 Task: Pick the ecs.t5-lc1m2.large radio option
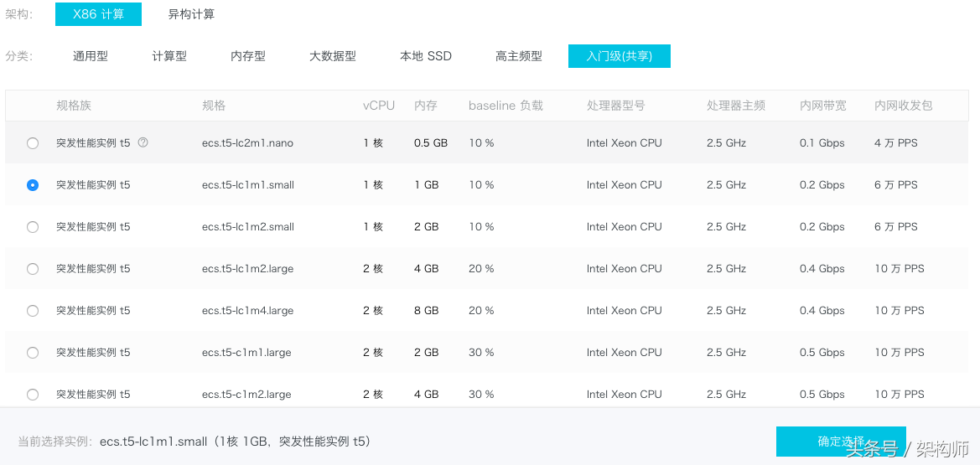(x=33, y=269)
